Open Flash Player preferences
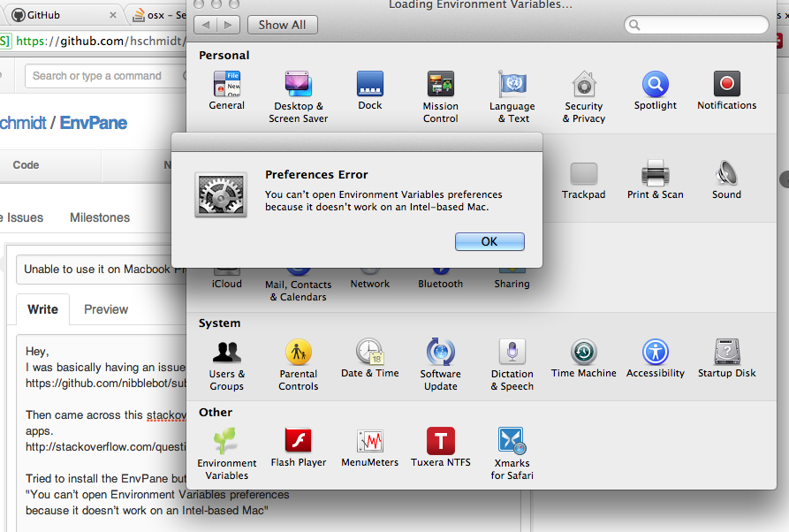Image resolution: width=789 pixels, height=532 pixels. 299,447
